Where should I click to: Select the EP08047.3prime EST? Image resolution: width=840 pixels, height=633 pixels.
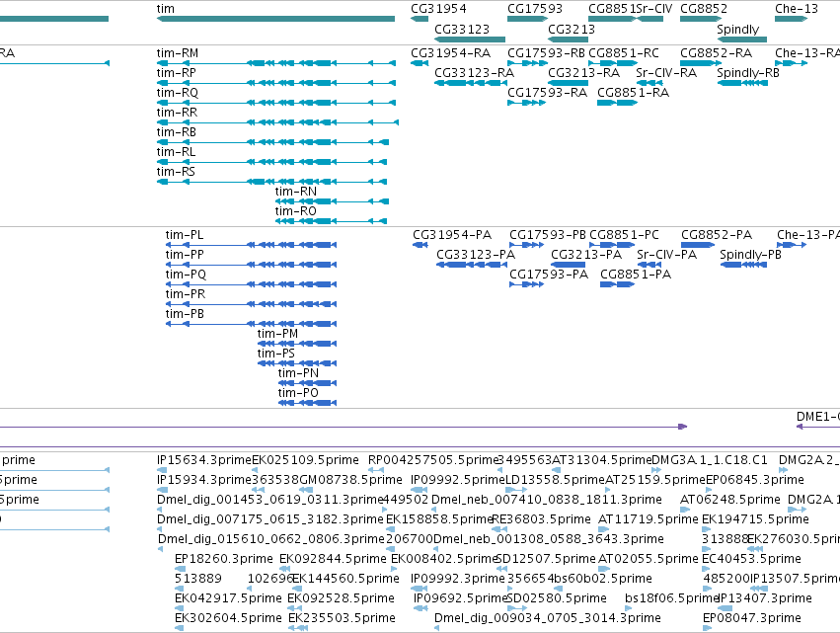pyautogui.click(x=706, y=628)
